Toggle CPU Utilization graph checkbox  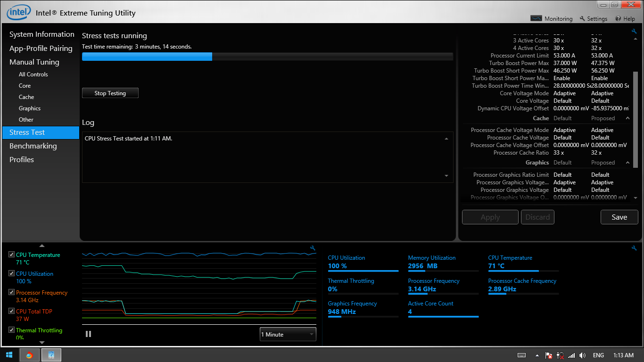click(x=11, y=273)
